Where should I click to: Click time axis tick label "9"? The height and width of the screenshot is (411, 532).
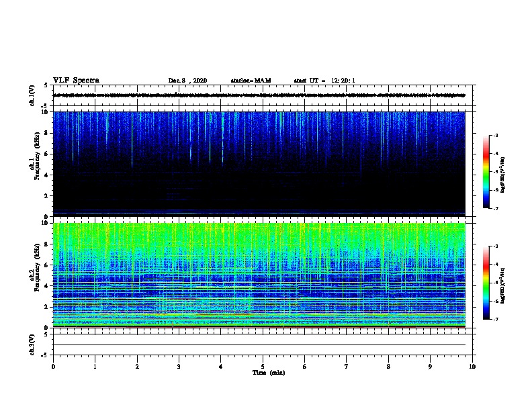pos(430,366)
